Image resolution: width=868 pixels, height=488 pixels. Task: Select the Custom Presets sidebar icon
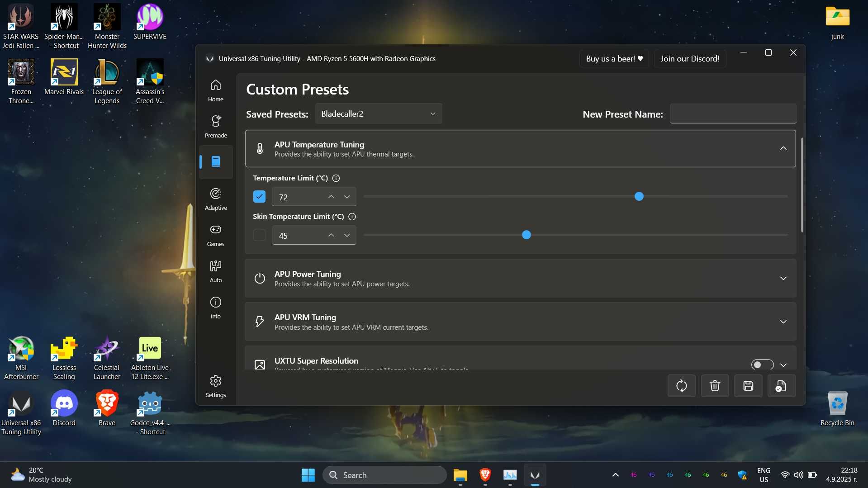click(216, 161)
